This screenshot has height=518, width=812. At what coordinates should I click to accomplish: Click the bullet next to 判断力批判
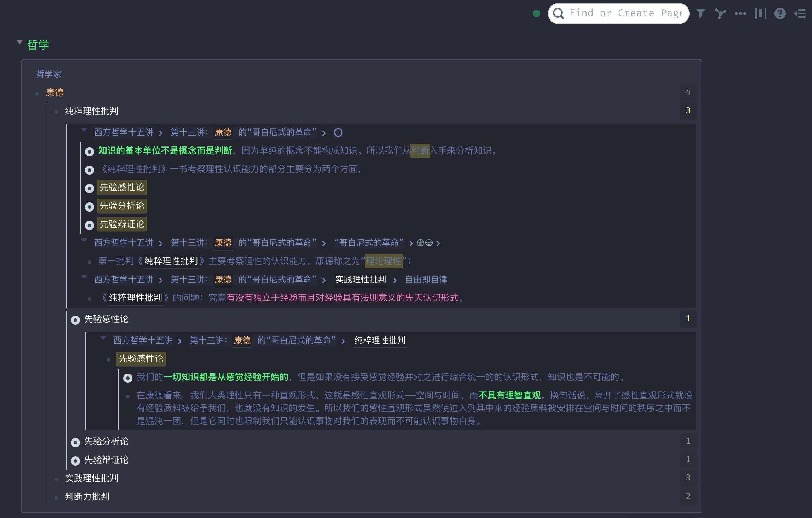click(x=56, y=497)
